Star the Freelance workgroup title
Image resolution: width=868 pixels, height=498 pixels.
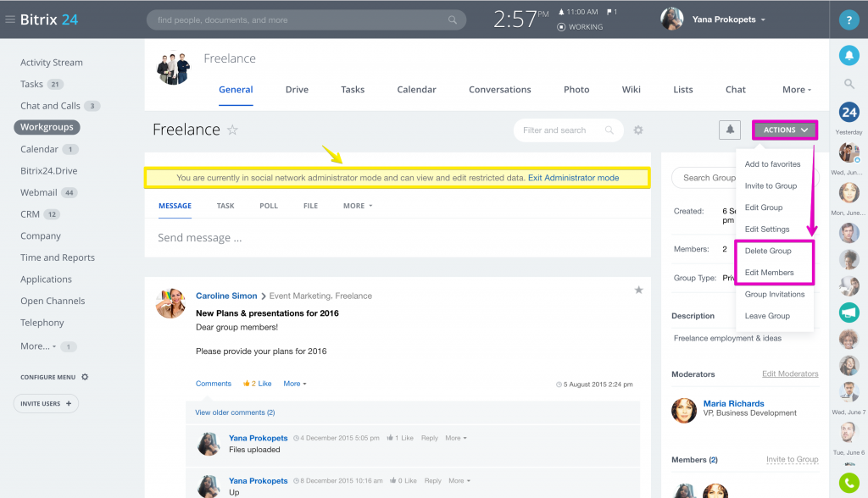232,130
